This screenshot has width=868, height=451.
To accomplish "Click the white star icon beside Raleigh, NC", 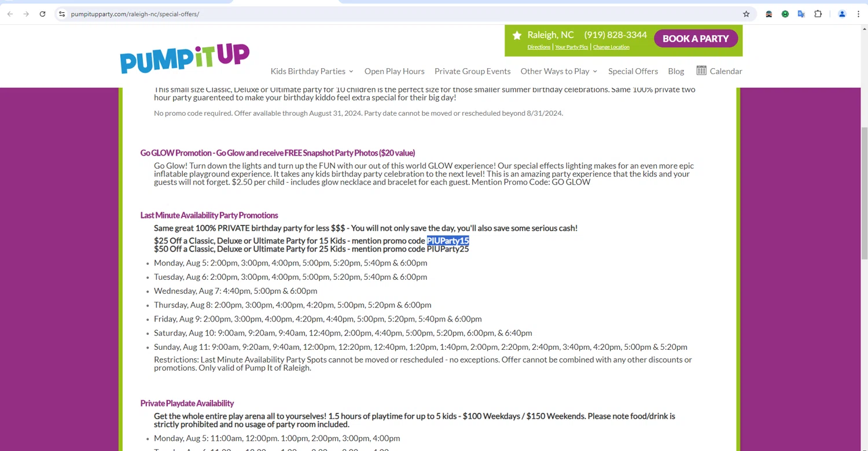I will tap(517, 35).
